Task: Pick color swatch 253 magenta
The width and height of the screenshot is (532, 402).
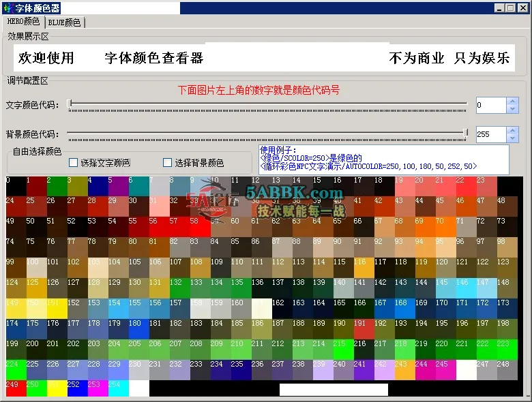Action: coord(98,388)
